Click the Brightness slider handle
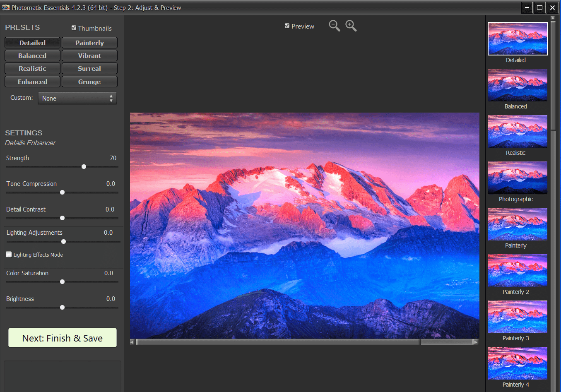 point(62,307)
